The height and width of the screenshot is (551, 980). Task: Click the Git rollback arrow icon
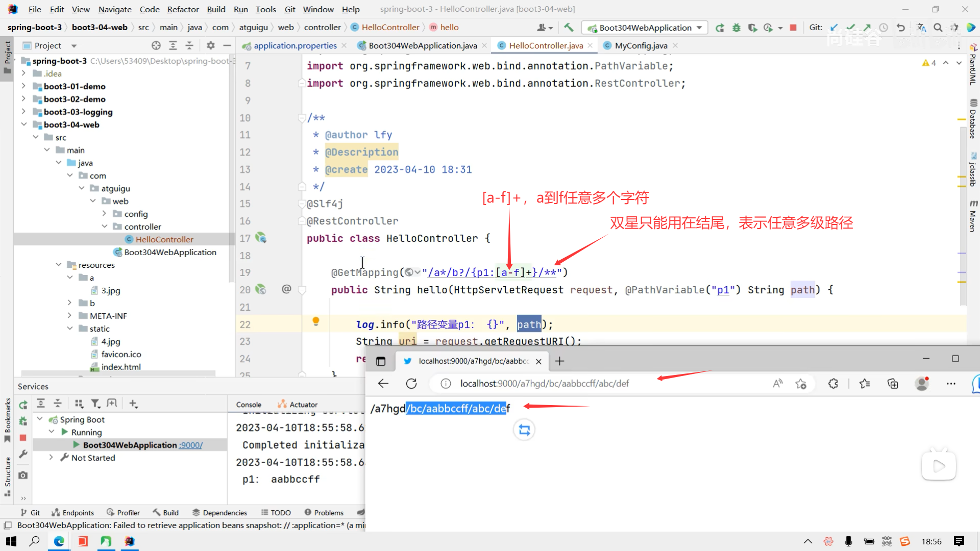901,28
